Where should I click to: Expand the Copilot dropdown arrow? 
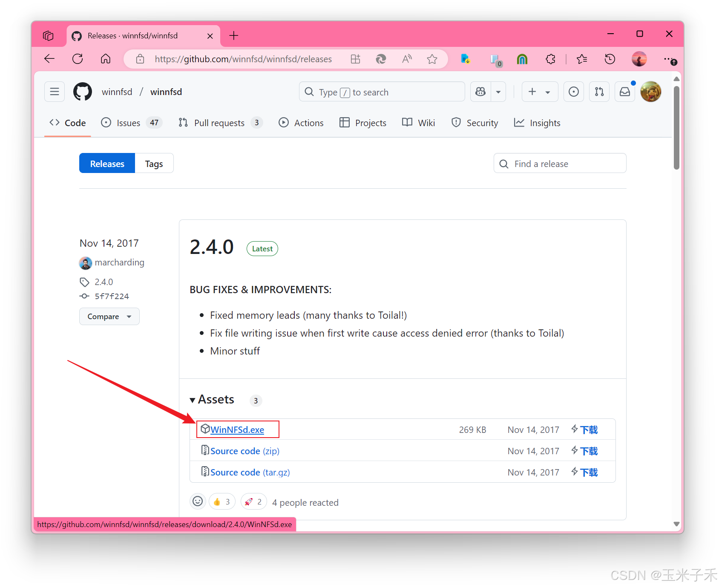pyautogui.click(x=498, y=92)
